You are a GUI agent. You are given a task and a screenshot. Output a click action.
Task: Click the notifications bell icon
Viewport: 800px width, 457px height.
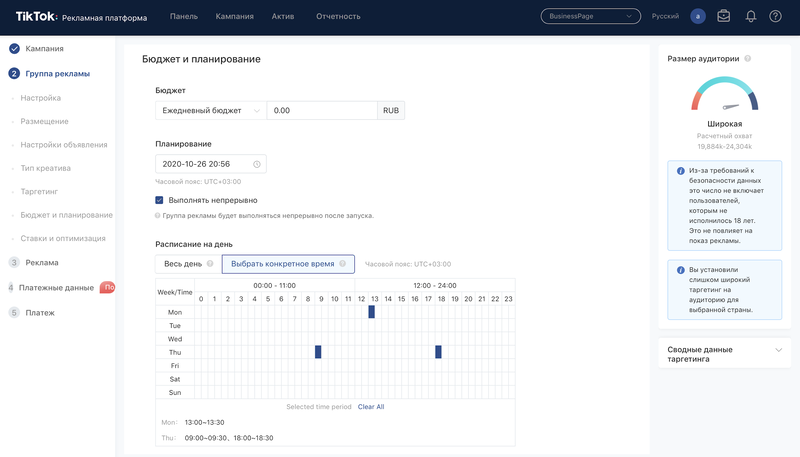(x=751, y=16)
